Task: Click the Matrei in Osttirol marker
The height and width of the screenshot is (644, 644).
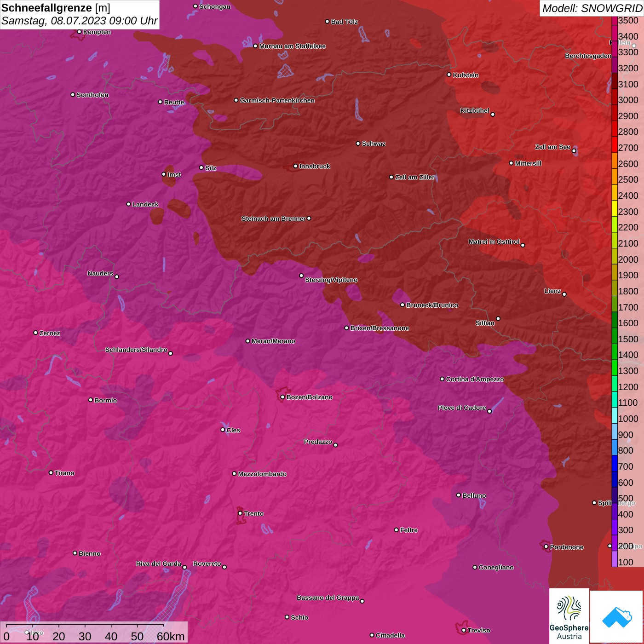Action: [x=523, y=245]
